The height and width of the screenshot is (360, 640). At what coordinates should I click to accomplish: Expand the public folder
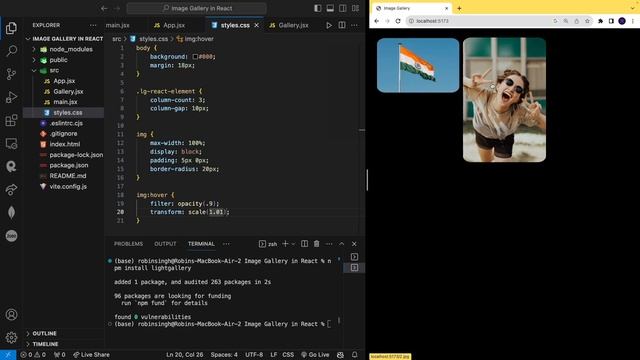pyautogui.click(x=34, y=60)
